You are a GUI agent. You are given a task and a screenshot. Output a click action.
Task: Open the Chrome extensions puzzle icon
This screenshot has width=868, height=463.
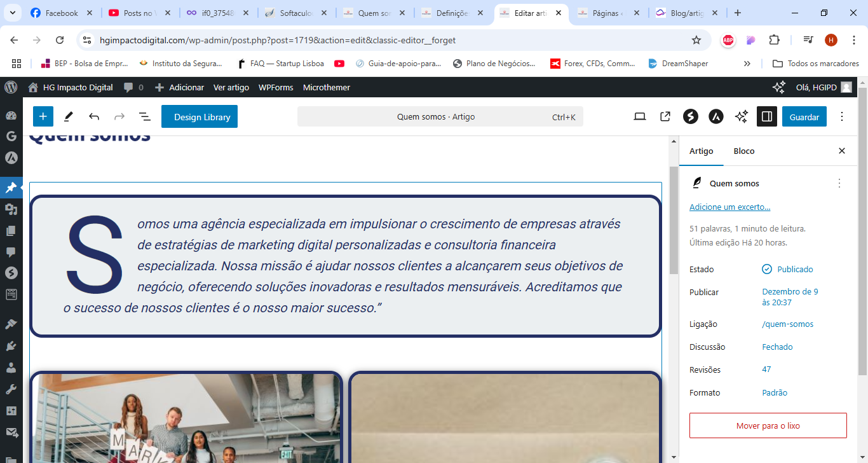point(774,40)
